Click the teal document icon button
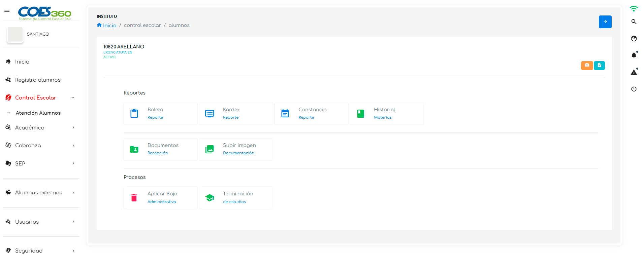The height and width of the screenshot is (269, 644). click(599, 65)
